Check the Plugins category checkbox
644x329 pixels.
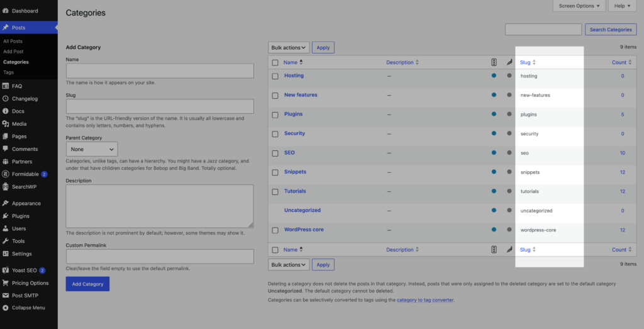[x=275, y=114]
